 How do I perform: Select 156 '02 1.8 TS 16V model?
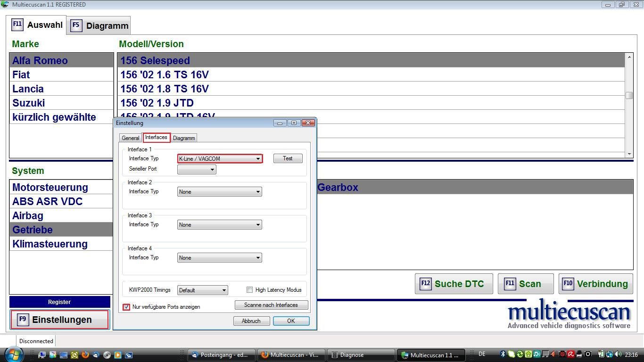tap(372, 89)
